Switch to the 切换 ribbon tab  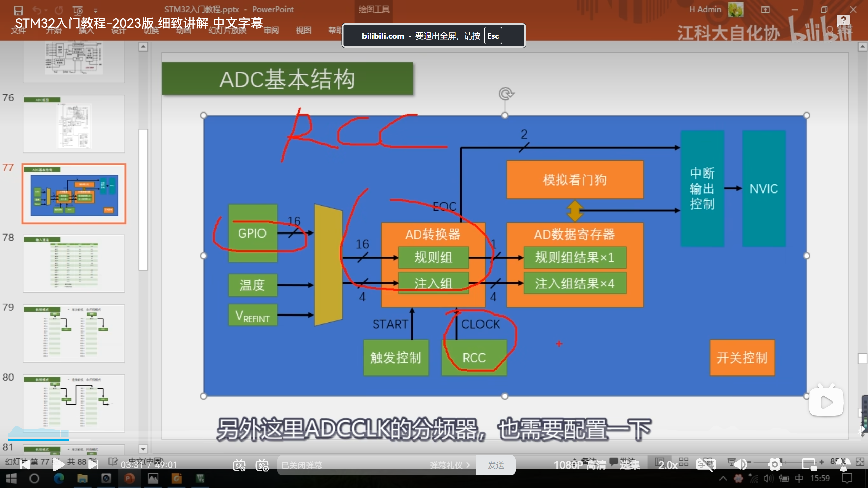coord(151,30)
